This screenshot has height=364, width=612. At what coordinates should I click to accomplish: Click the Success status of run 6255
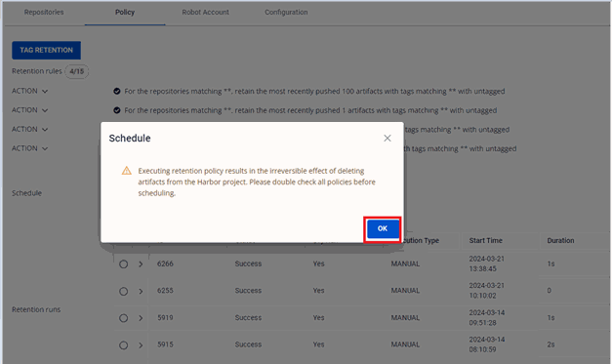(248, 291)
